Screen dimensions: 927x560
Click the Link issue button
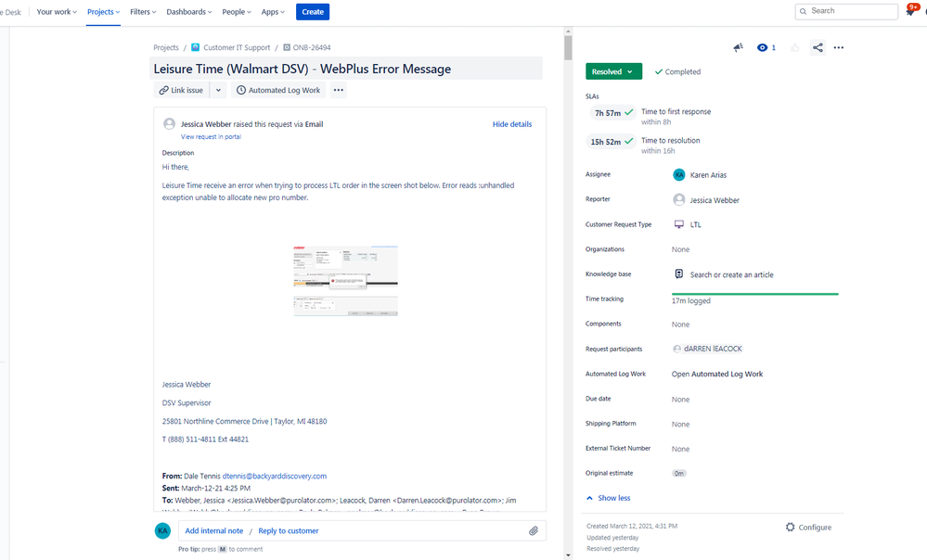(x=181, y=90)
